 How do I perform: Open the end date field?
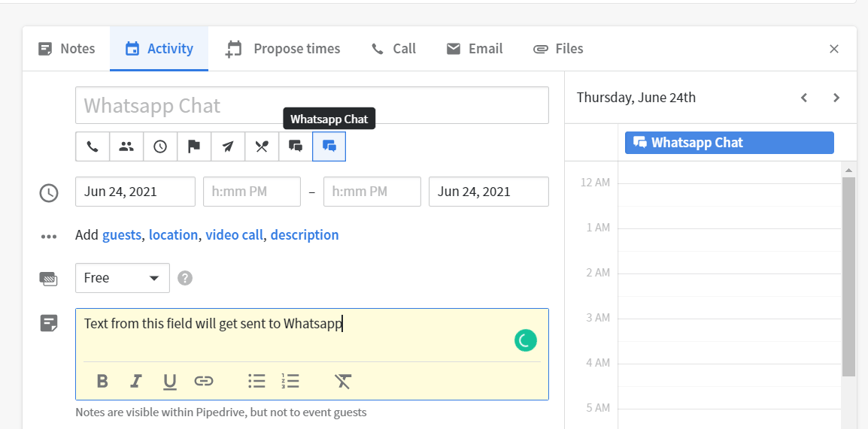pyautogui.click(x=489, y=192)
